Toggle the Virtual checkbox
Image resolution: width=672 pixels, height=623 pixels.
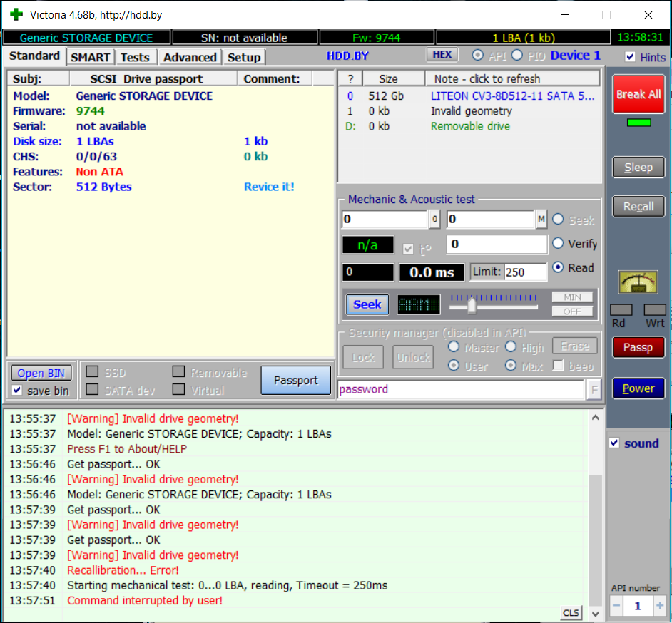pyautogui.click(x=178, y=390)
